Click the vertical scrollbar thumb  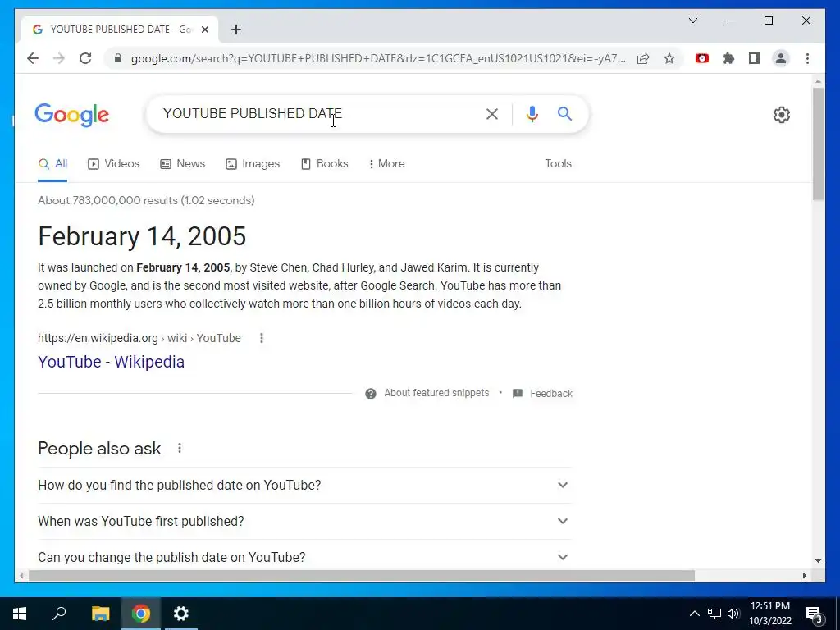[818, 144]
